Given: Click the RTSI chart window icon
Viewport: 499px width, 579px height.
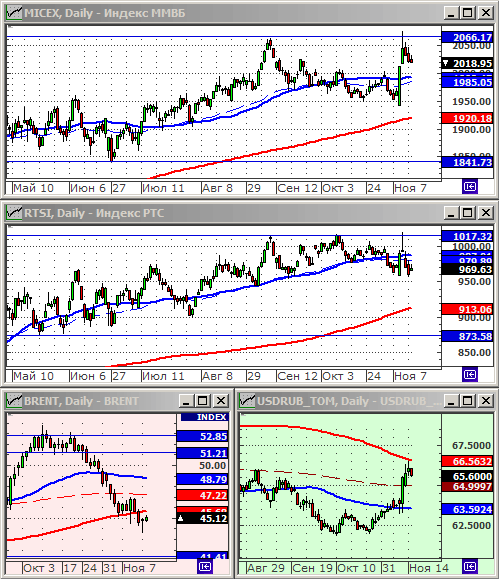Looking at the screenshot, I should click(14, 213).
